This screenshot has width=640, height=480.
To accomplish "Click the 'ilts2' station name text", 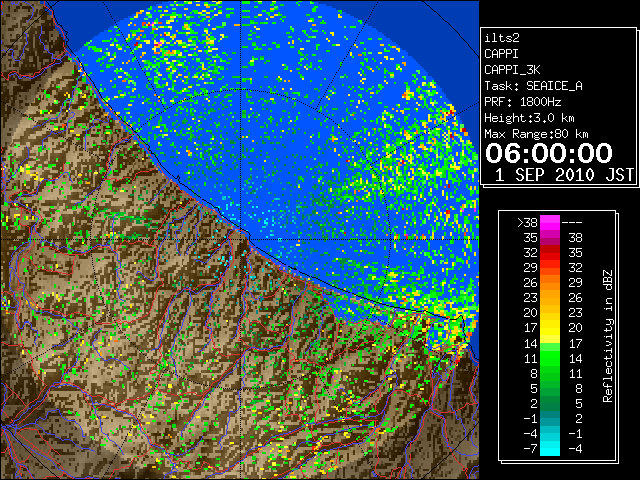I will [502, 38].
